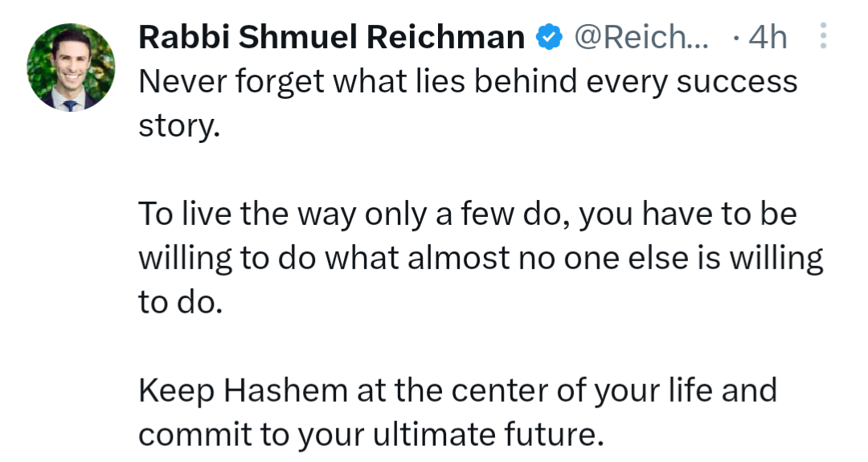Open the three-dot more options menu

(823, 36)
